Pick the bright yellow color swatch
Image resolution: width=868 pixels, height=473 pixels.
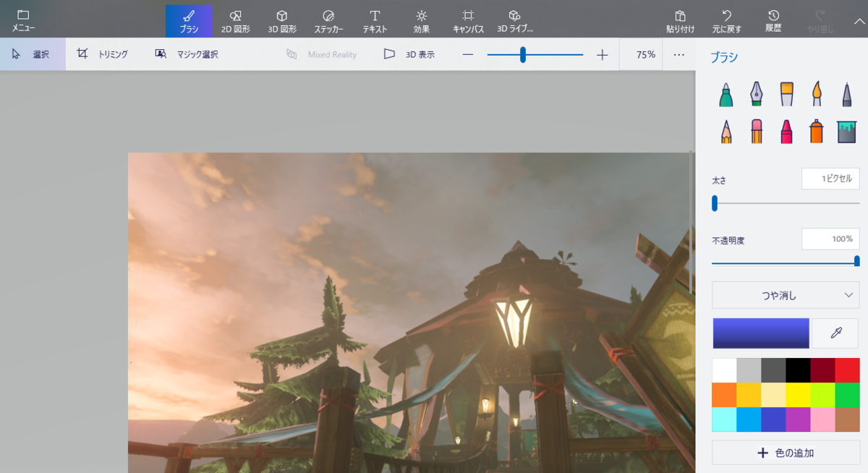[x=798, y=395]
